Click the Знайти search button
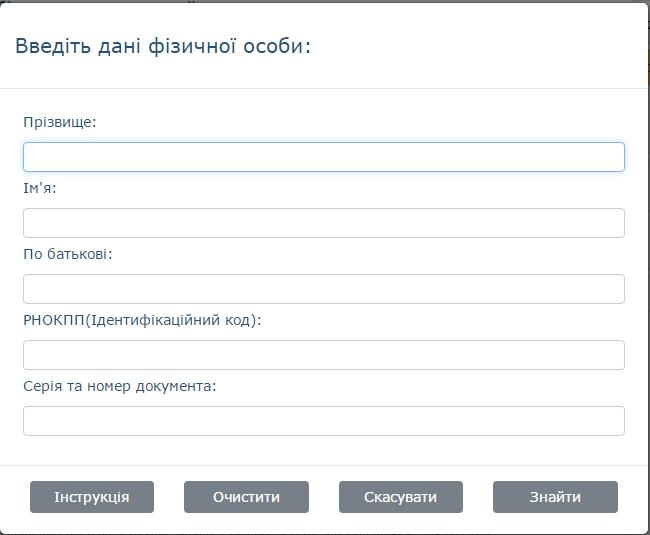This screenshot has width=650, height=535. 555,497
